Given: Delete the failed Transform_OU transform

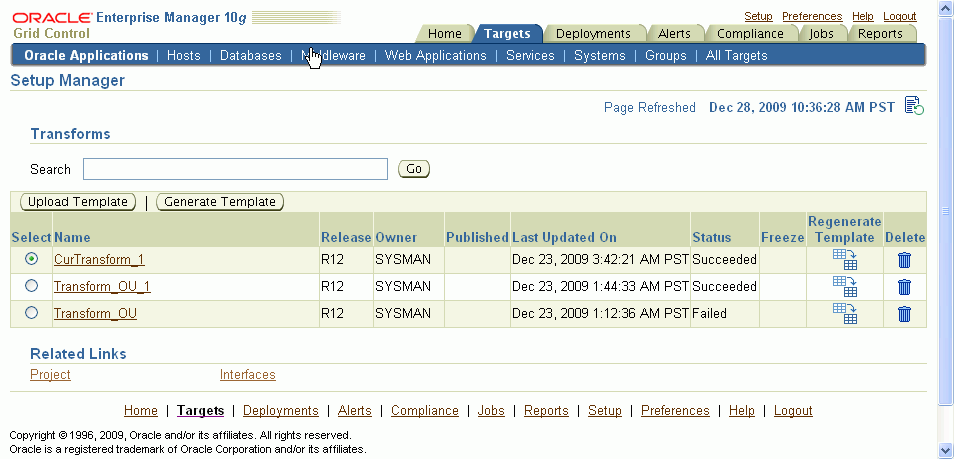Looking at the screenshot, I should point(905,314).
